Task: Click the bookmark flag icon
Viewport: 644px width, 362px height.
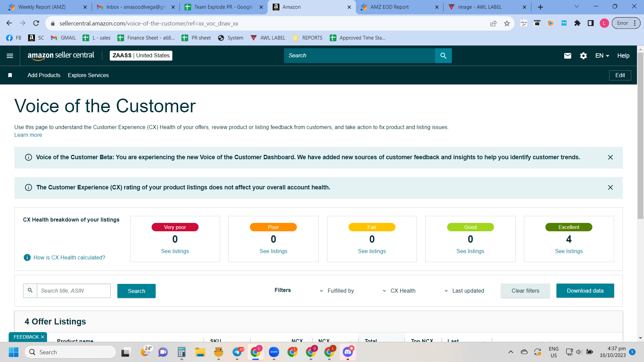Action: pyautogui.click(x=10, y=75)
